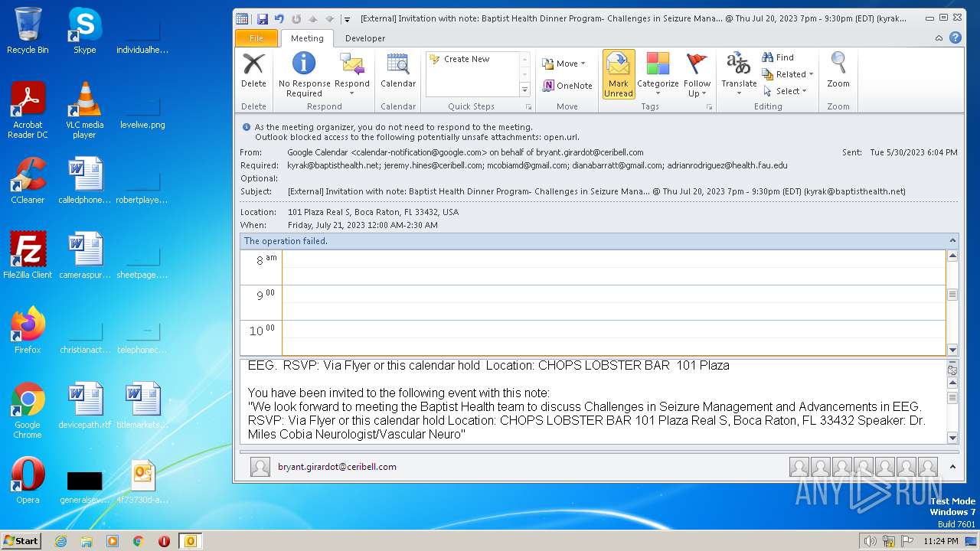Click Undo in Quick Access Toolbar
Image resolution: width=980 pixels, height=551 pixels.
[x=279, y=18]
